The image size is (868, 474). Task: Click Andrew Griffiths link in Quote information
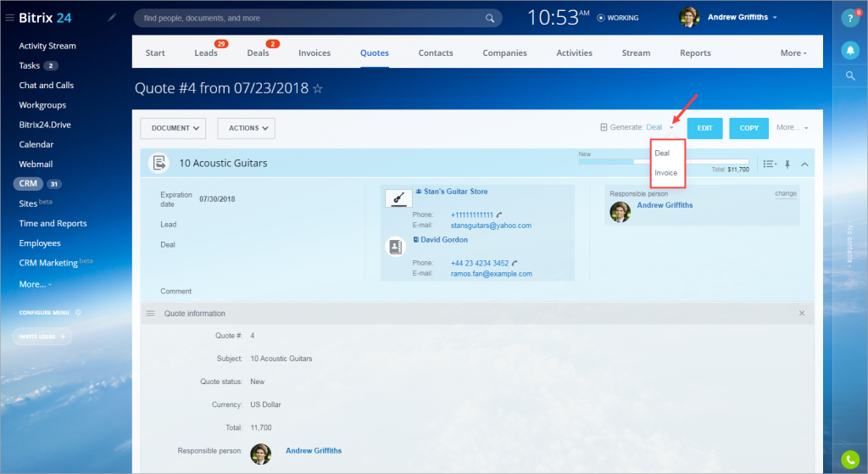(x=314, y=451)
